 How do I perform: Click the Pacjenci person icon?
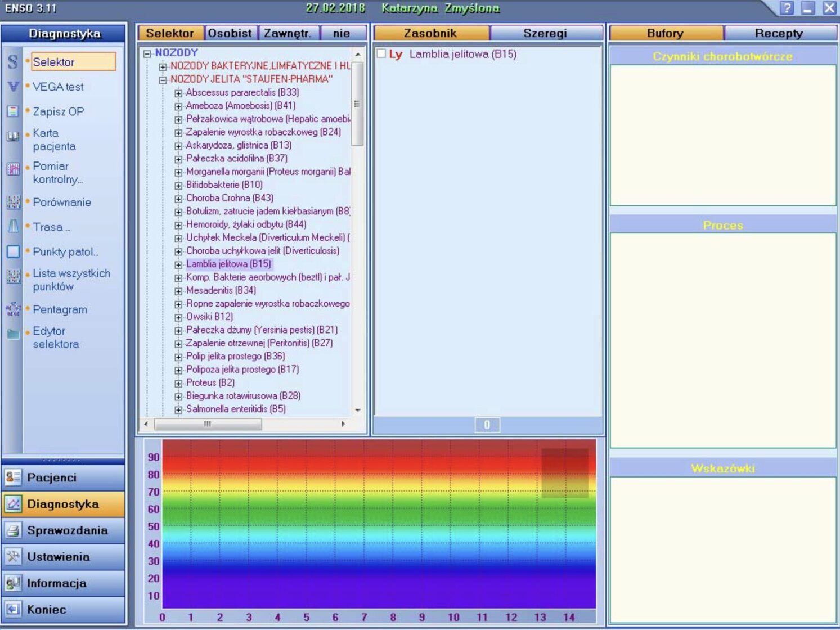[12, 478]
